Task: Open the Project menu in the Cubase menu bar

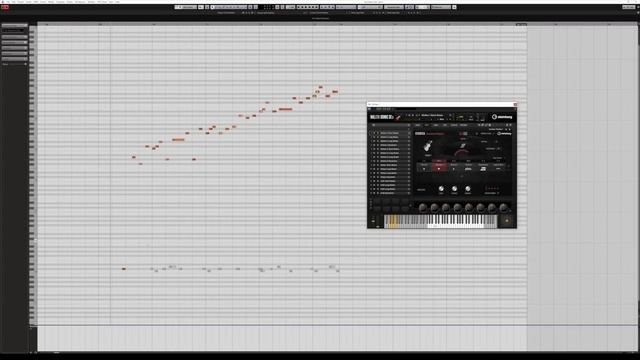Action: [20, 2]
